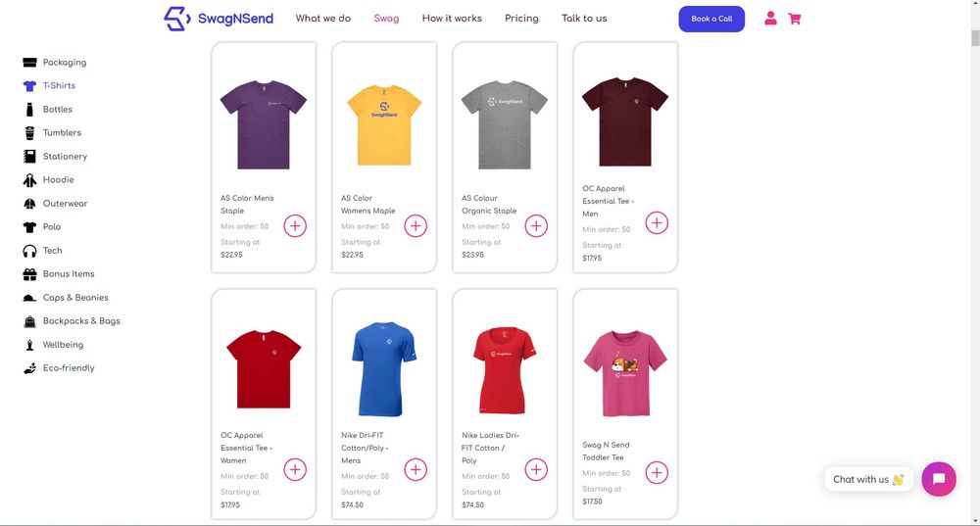Screen dimensions: 980x526
Task: Click the Nike Ladies Dri-FIT Cotton / Poly title
Action: (490, 448)
